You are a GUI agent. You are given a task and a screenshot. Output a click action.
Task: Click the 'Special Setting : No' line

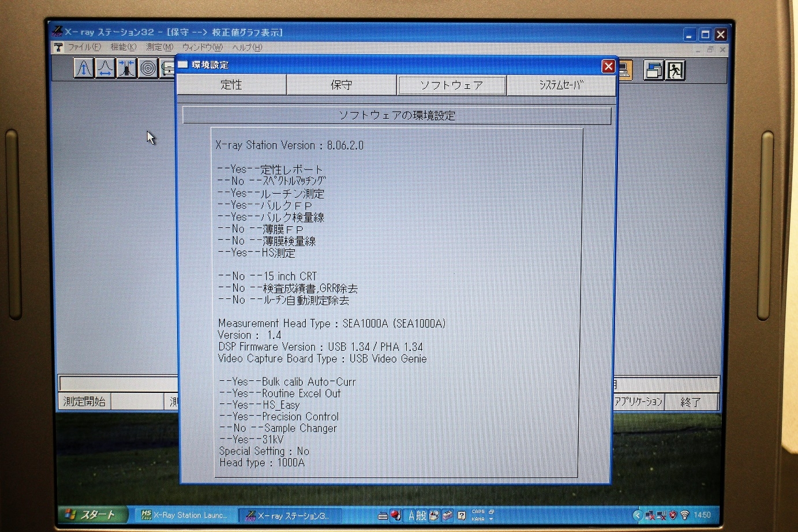pyautogui.click(x=264, y=451)
